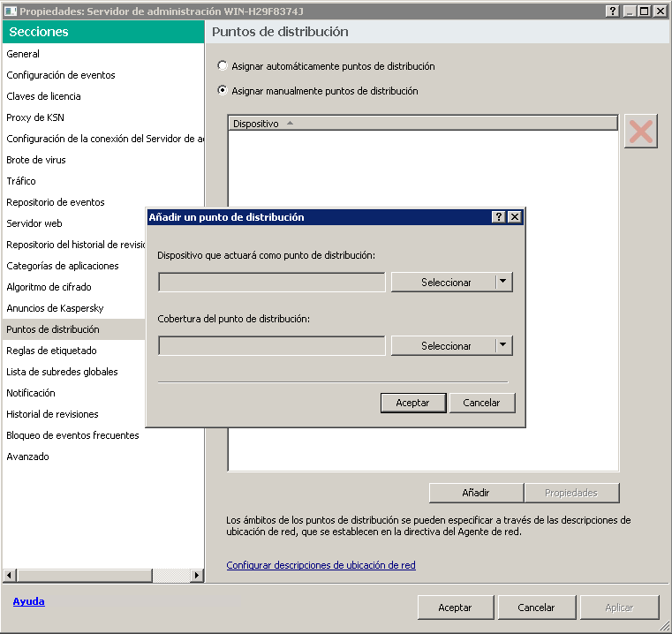Open Historial de revisiones section
Viewport: 672px width, 634px height.
(x=73, y=414)
